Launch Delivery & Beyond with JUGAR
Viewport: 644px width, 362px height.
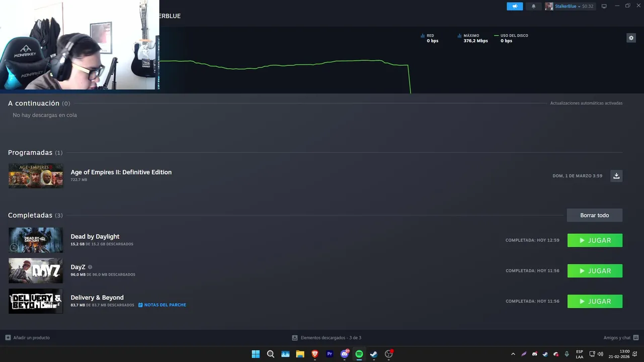pyautogui.click(x=595, y=301)
